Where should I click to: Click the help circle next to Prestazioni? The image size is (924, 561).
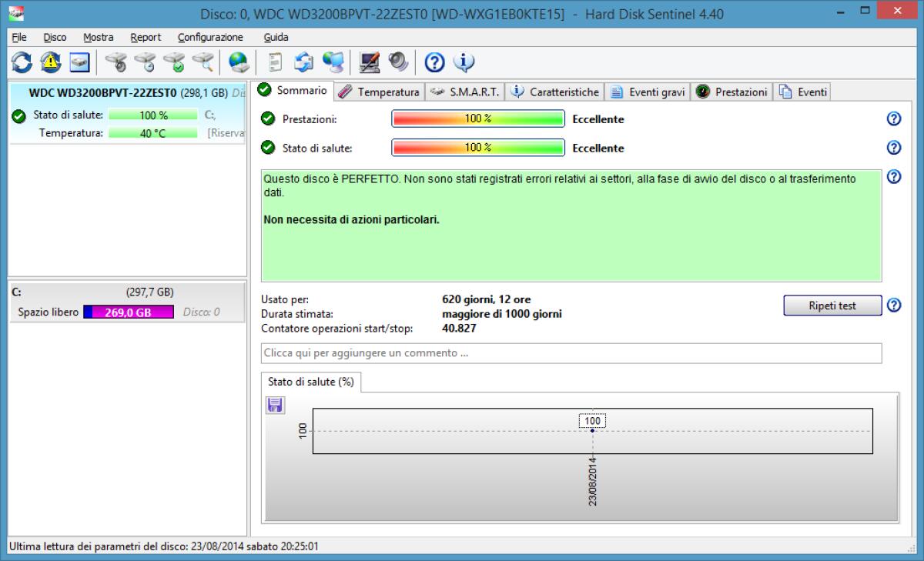[x=893, y=119]
